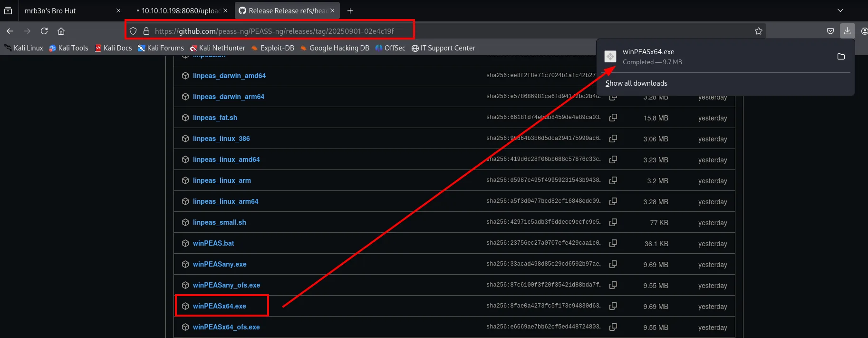Copy sha256 hash for winPEAS.bat
Image resolution: width=868 pixels, height=338 pixels.
pos(613,243)
